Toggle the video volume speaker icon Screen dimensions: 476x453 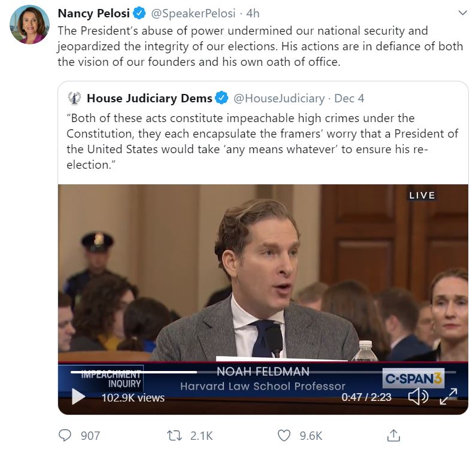[417, 396]
